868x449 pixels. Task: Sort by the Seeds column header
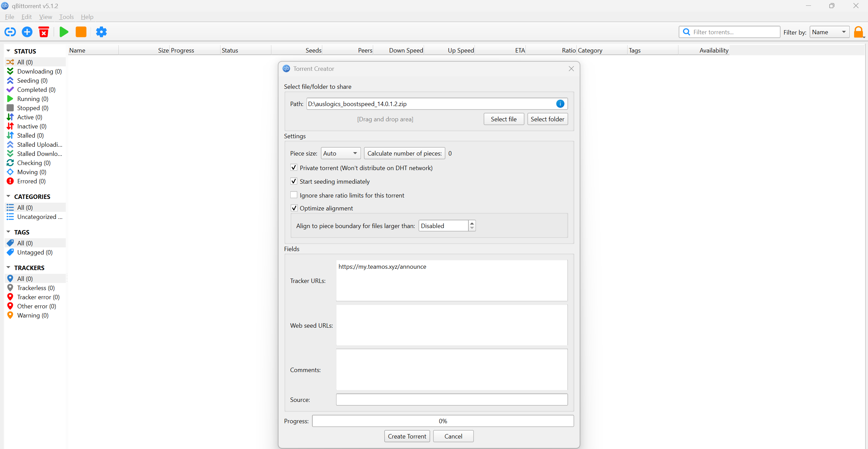tap(296, 50)
